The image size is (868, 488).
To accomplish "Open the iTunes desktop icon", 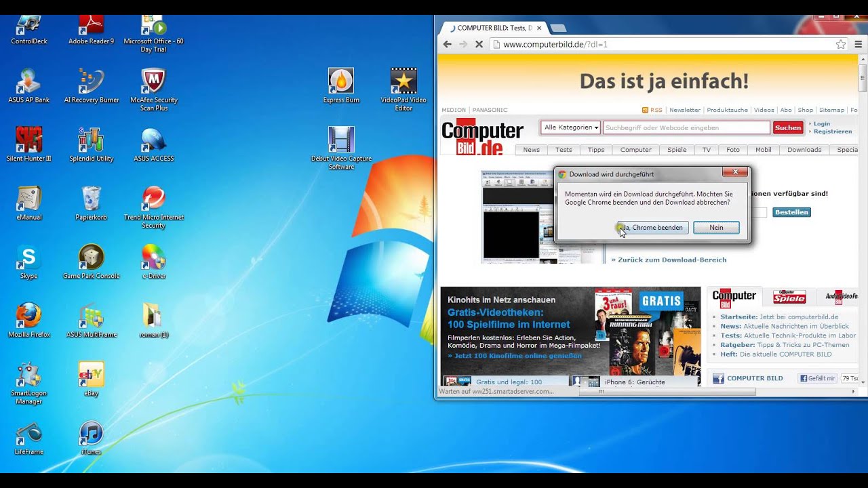I will 91,438.
